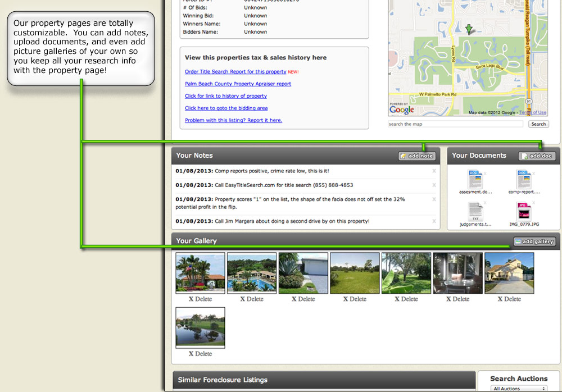Click 'Winning Bid:' Unknown value
This screenshot has width=562, height=392.
click(x=256, y=16)
